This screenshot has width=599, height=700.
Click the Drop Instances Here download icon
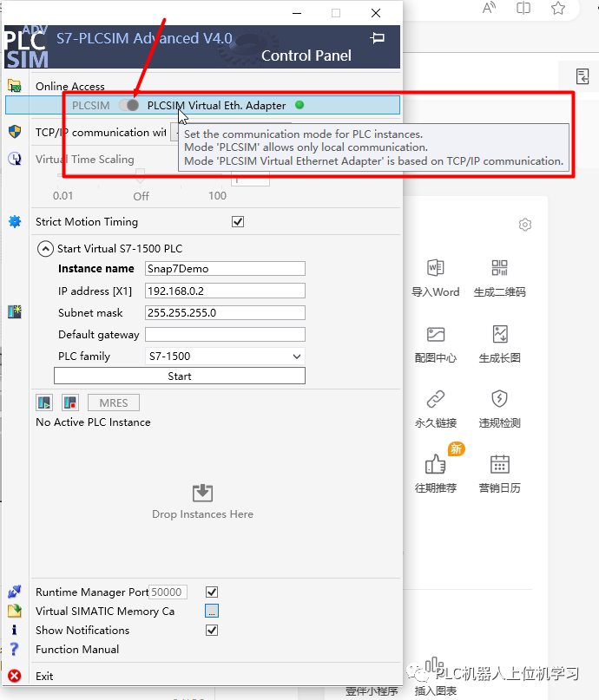click(202, 494)
